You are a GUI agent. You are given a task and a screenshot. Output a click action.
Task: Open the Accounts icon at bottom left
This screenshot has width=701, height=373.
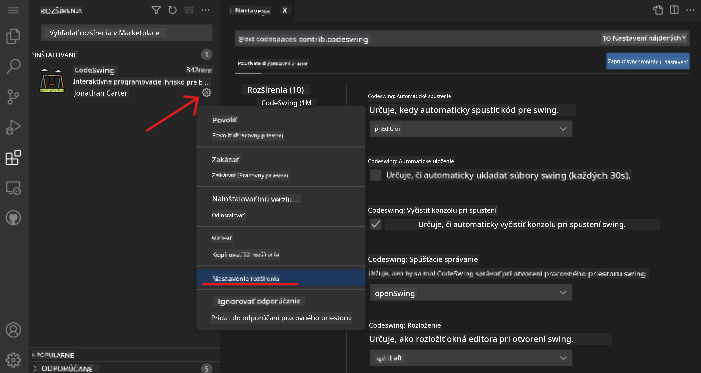(x=13, y=330)
